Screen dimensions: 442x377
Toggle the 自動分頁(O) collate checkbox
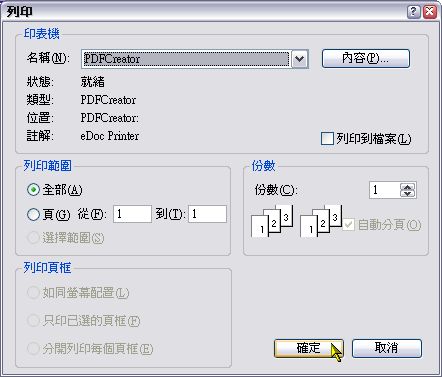(348, 225)
